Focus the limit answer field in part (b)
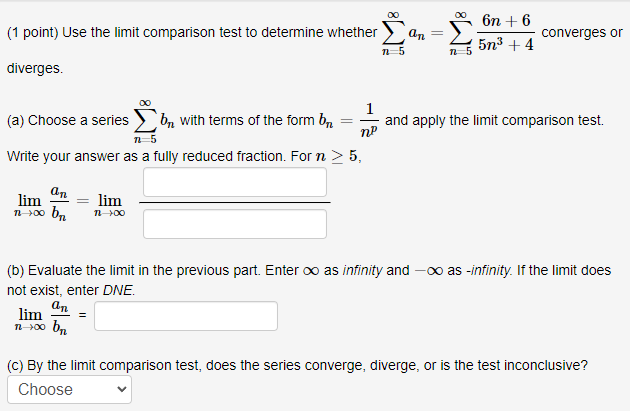 coord(186,316)
